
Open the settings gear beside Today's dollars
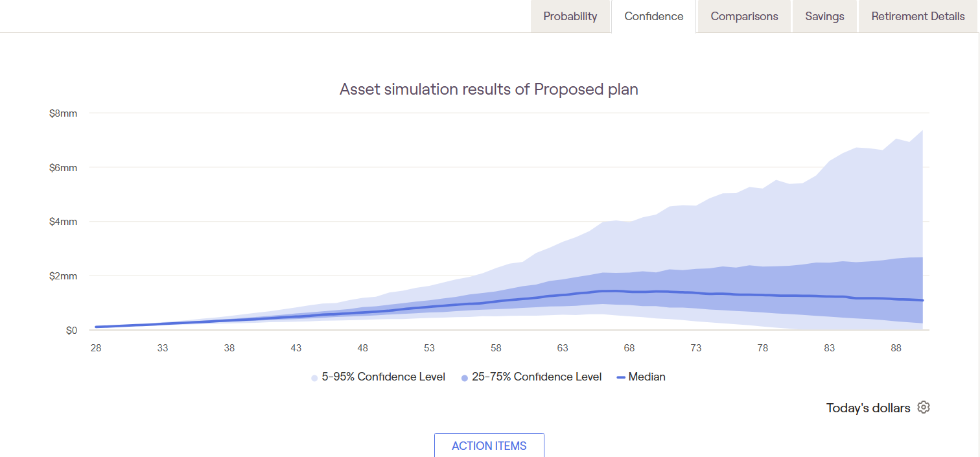coord(924,408)
